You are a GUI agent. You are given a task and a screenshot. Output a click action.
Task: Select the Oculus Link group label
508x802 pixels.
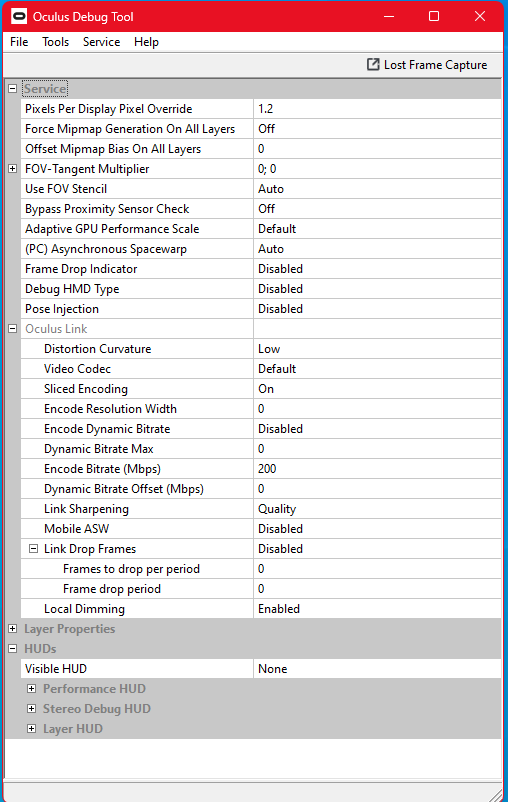pos(56,328)
